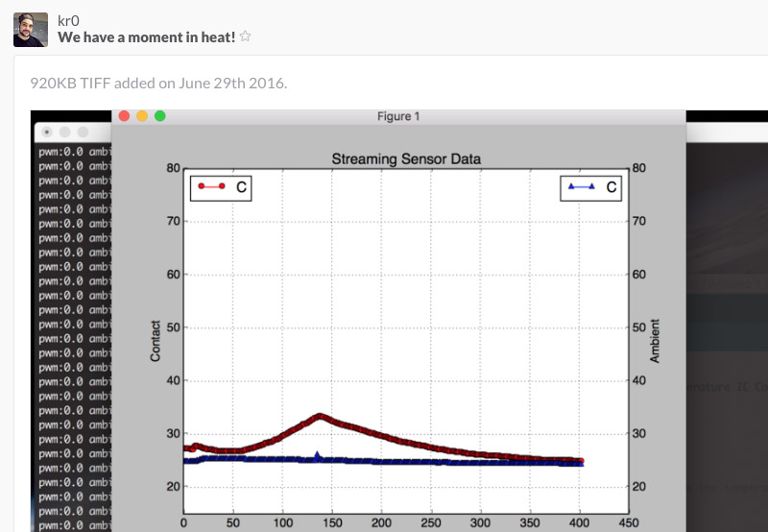Click the 'Streaming Sensor Data' chart title
The image size is (768, 532).
(406, 159)
